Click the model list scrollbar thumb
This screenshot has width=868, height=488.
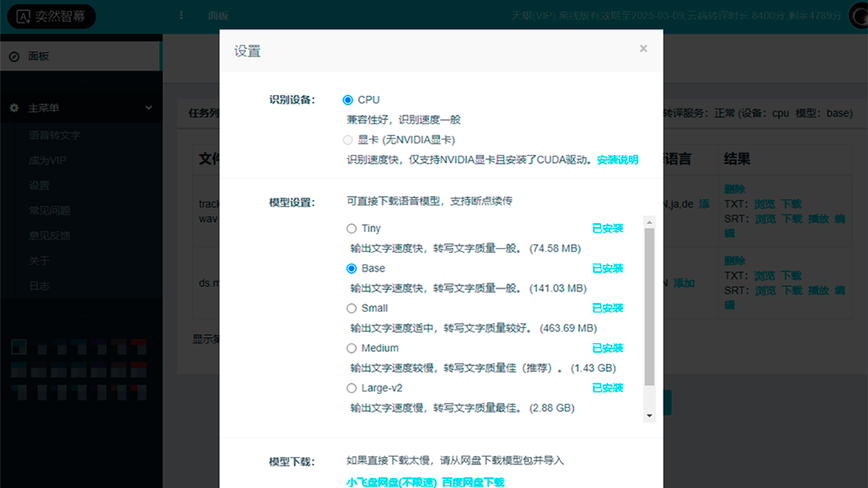coord(649,305)
